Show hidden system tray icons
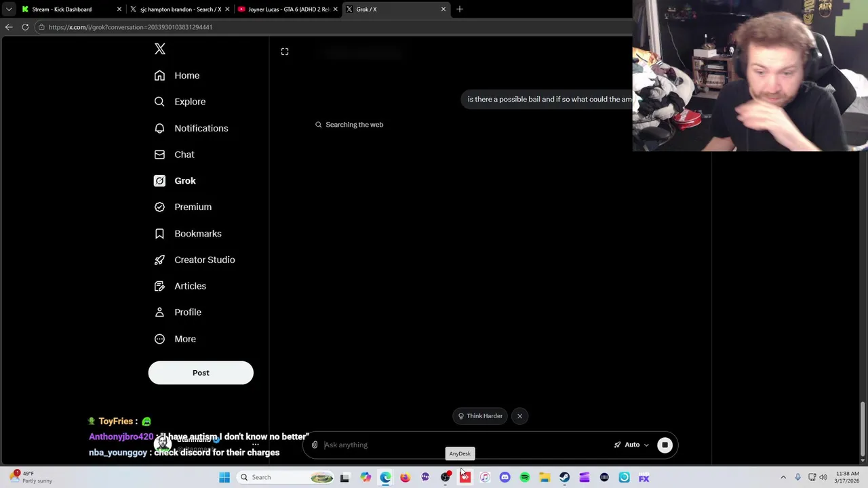This screenshot has width=868, height=488. pyautogui.click(x=783, y=477)
